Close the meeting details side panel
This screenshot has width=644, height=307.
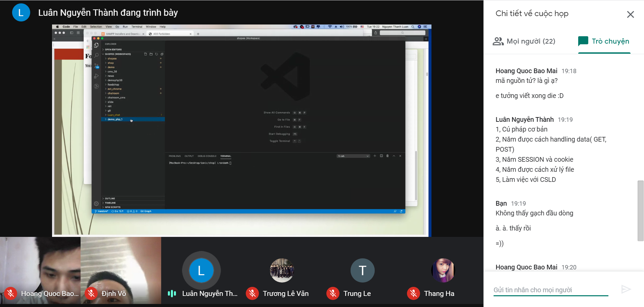[x=630, y=14]
